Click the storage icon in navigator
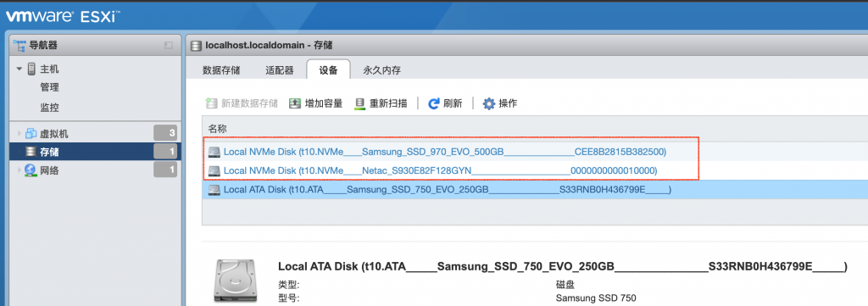 pyautogui.click(x=31, y=152)
